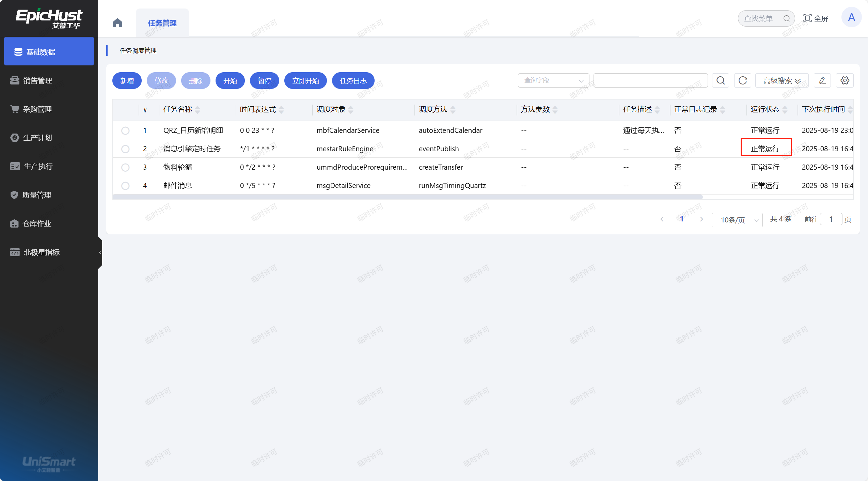Collapse the sidebar with the arrow handle
Image resolution: width=868 pixels, height=481 pixels.
pos(100,252)
